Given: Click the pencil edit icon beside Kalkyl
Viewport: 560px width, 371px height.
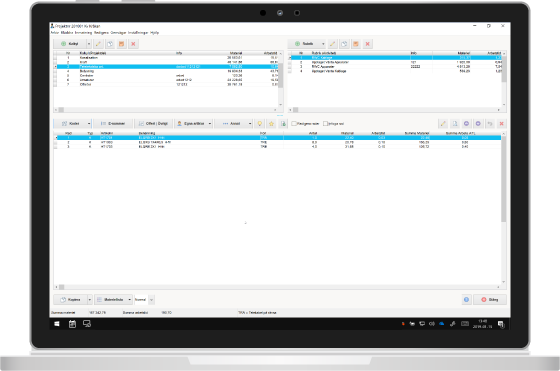Looking at the screenshot, I should click(98, 44).
